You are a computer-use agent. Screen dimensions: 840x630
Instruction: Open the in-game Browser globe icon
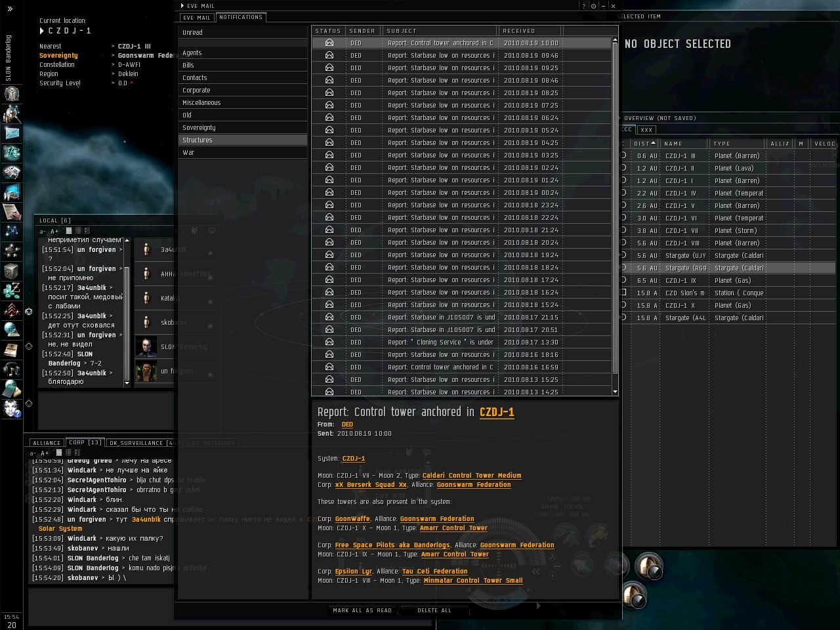coord(12,330)
